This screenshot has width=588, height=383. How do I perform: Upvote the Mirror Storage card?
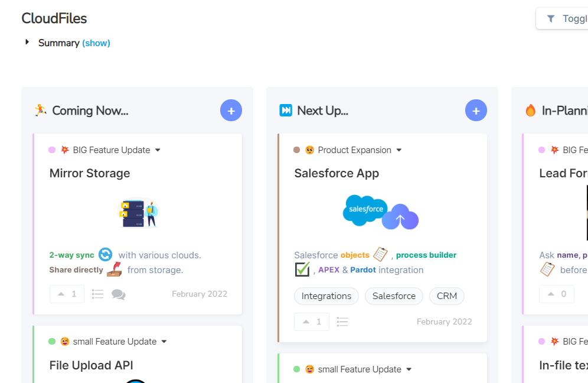coord(67,294)
